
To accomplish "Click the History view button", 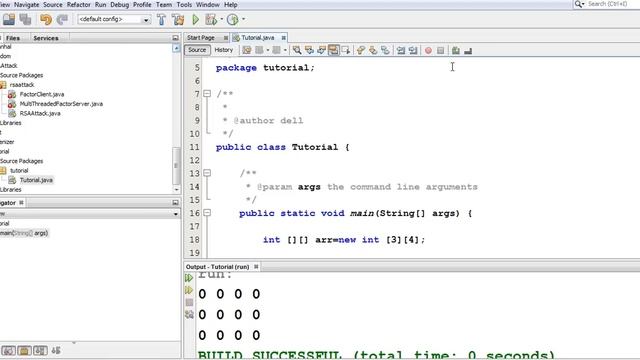I will pos(224,50).
